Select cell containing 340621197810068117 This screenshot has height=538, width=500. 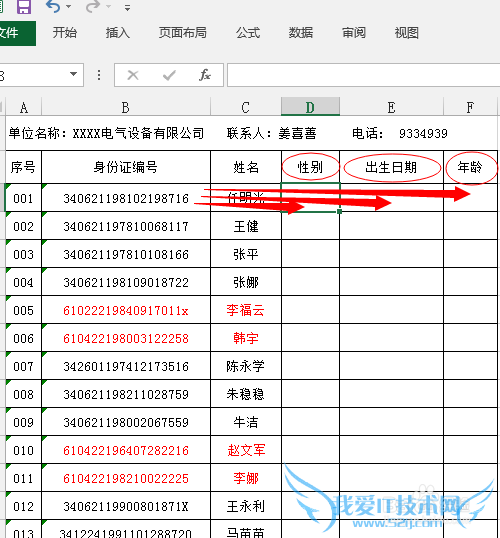point(126,226)
